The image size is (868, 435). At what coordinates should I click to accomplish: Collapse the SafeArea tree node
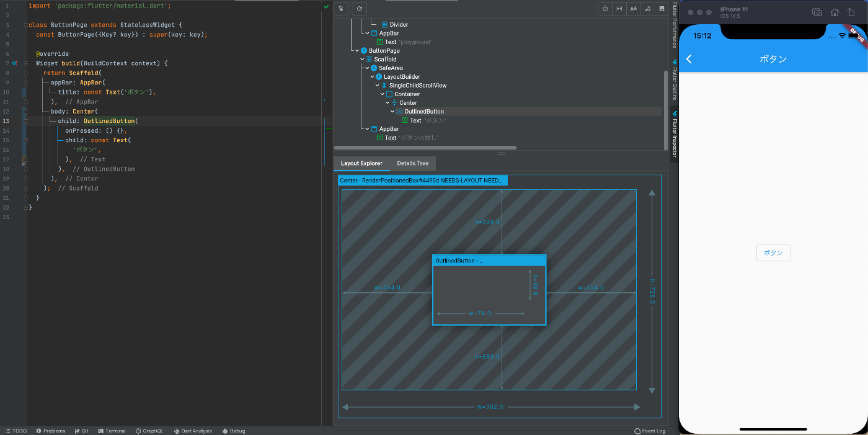click(x=366, y=68)
